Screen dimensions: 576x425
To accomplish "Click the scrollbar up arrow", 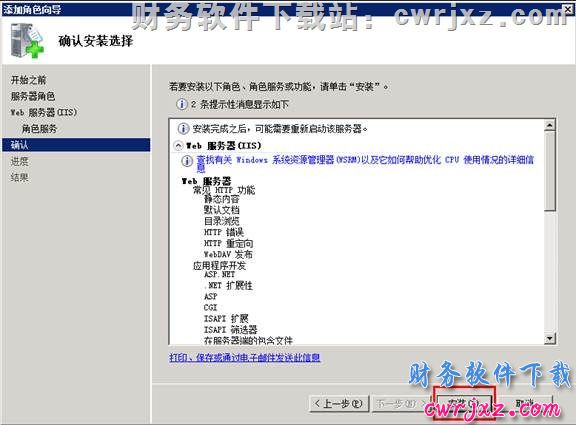I will (x=550, y=125).
